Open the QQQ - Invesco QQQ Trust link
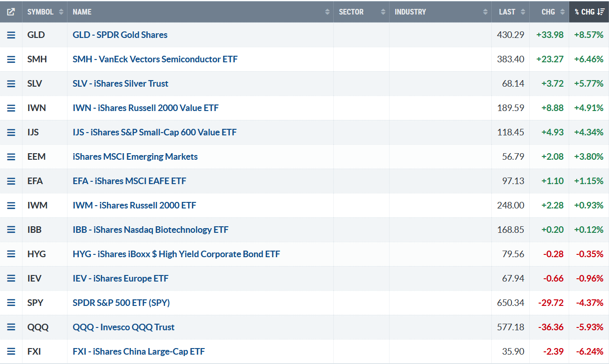Image resolution: width=609 pixels, height=364 pixels. (123, 327)
